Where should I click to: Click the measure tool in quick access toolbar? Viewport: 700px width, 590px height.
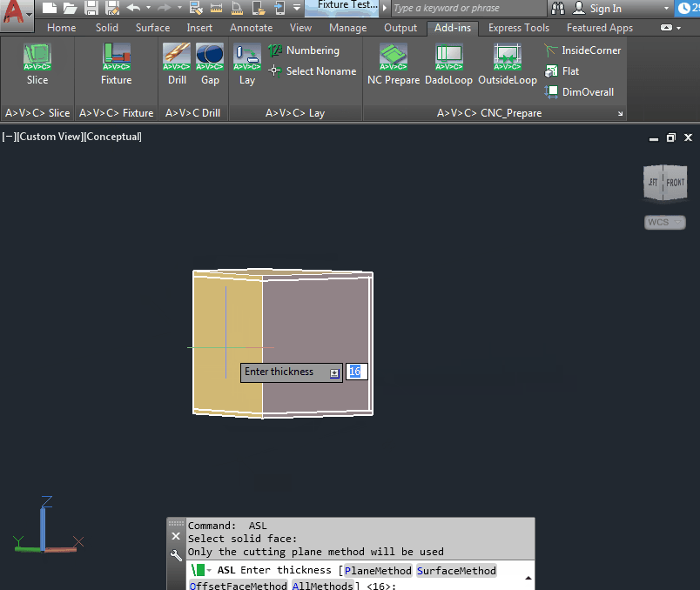coord(217,8)
